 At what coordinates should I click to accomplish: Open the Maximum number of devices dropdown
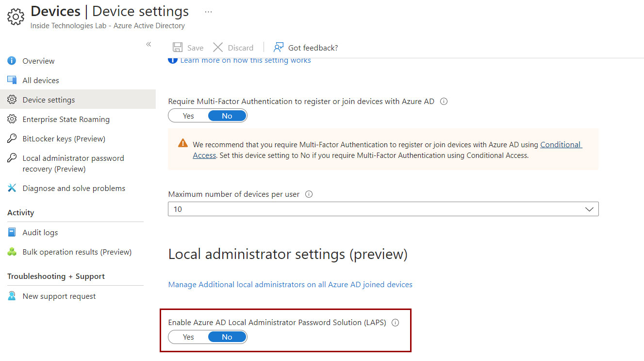(x=589, y=209)
